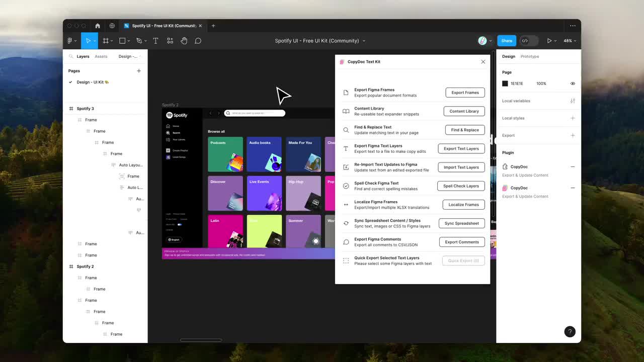Click the Sync Spreadsheet button
This screenshot has width=644, height=362.
pyautogui.click(x=462, y=223)
